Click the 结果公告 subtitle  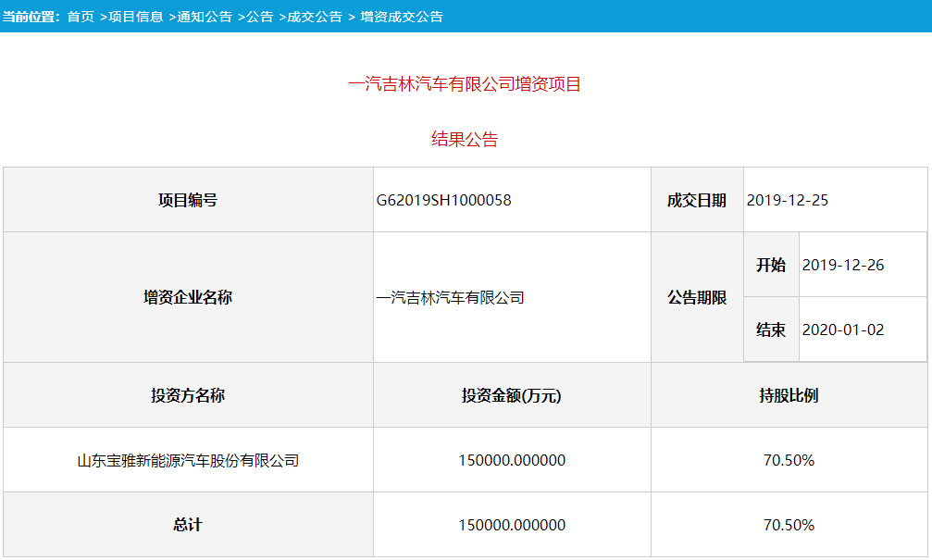click(466, 138)
